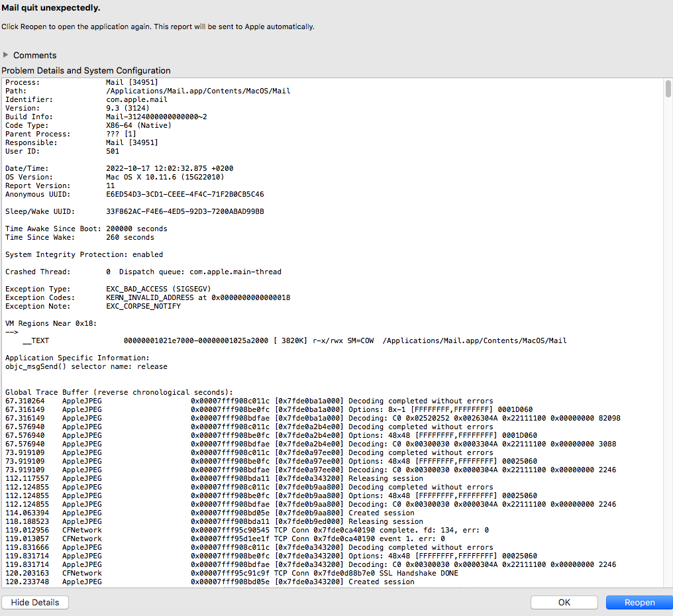Click 'Created session' row at 114.063394
Image resolution: width=673 pixels, height=616 pixels.
click(210, 513)
